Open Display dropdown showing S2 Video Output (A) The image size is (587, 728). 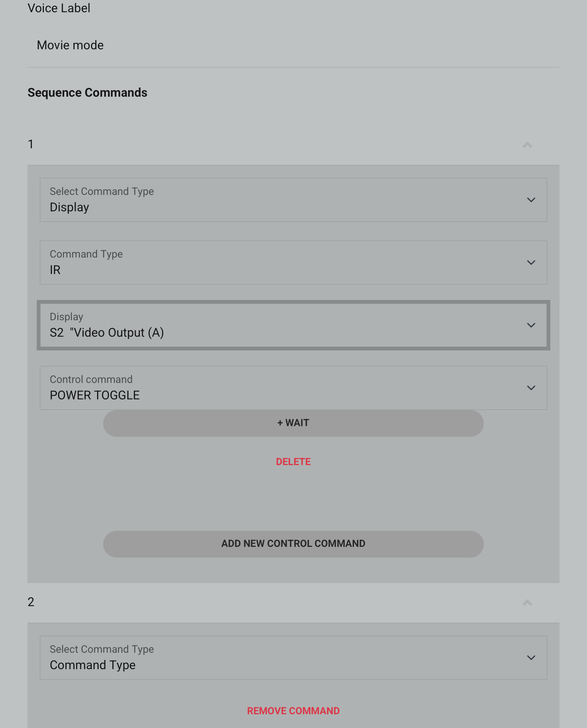click(293, 325)
